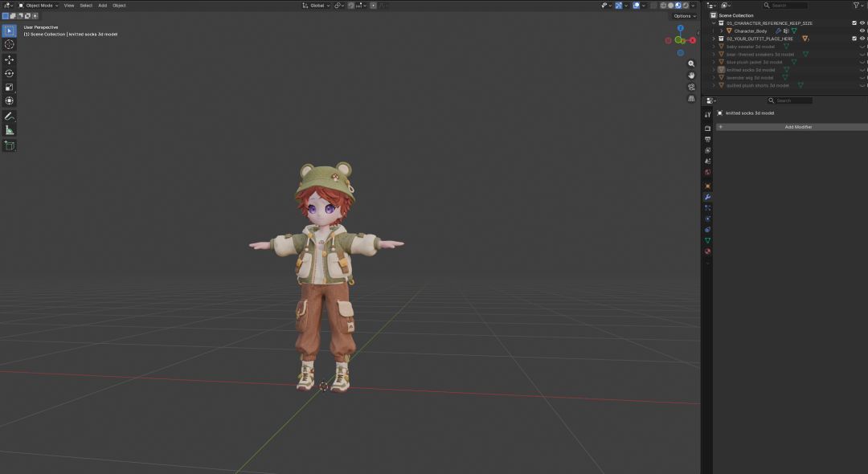
Task: Choose the Measure tool
Action: point(10,130)
